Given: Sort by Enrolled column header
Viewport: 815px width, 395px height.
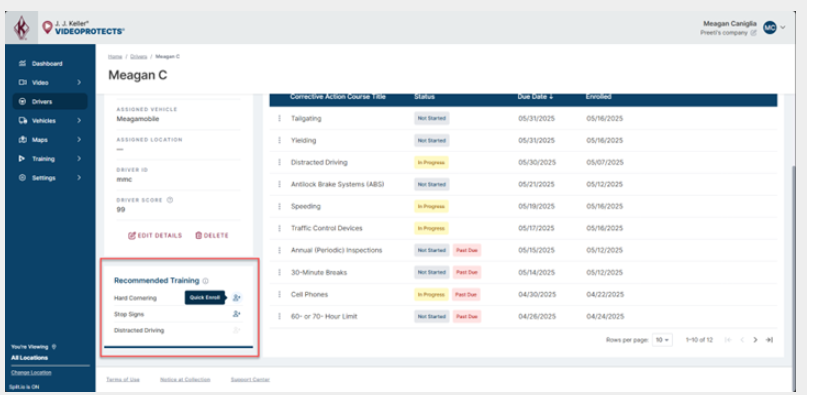Looking at the screenshot, I should click(599, 97).
